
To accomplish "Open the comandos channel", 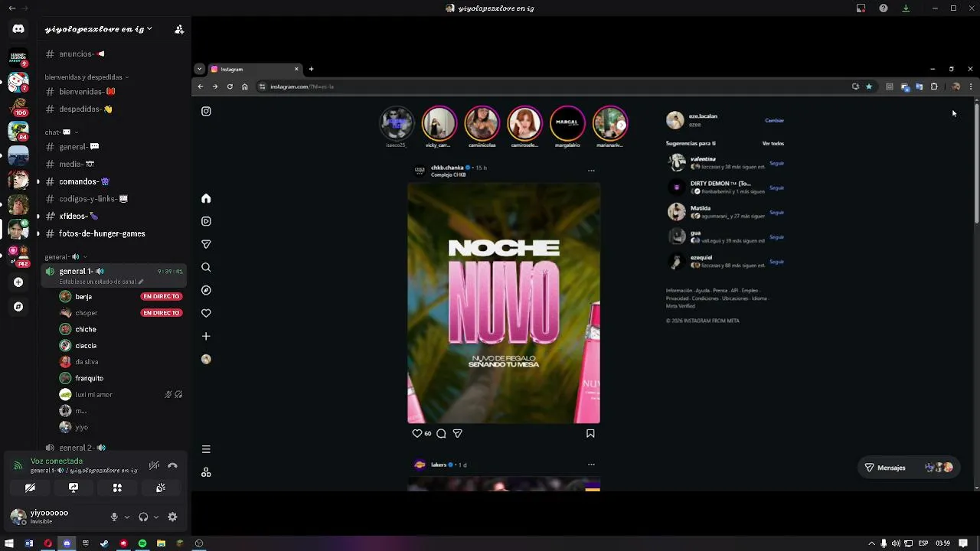I will [x=114, y=182].
